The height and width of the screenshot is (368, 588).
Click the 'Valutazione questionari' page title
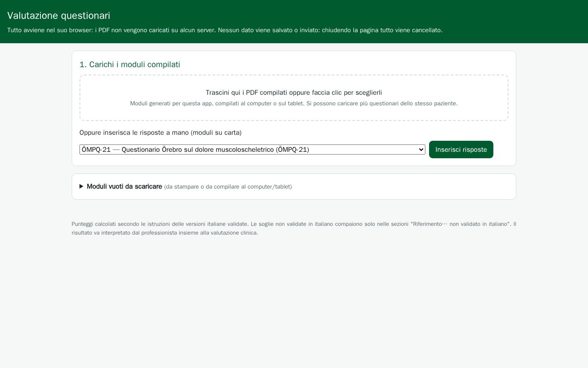pos(59,16)
